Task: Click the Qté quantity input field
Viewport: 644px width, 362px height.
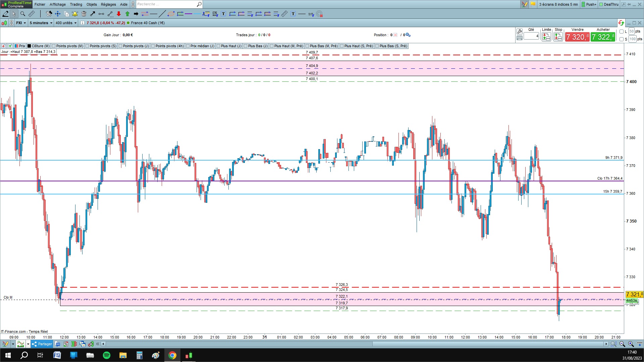Action: pos(531,36)
